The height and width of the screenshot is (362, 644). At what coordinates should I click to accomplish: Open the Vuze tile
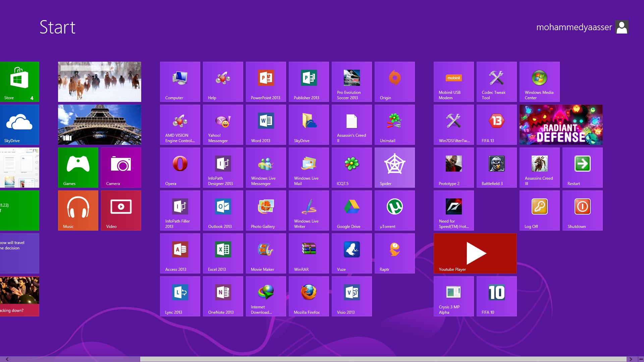[x=352, y=253]
